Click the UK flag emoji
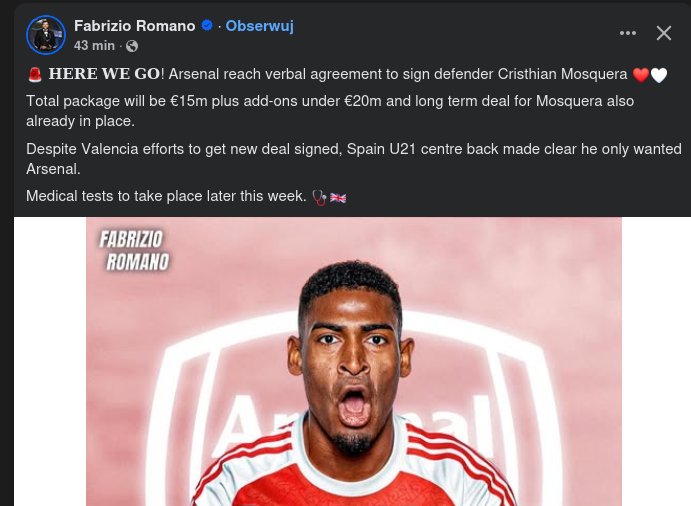 pyautogui.click(x=338, y=198)
